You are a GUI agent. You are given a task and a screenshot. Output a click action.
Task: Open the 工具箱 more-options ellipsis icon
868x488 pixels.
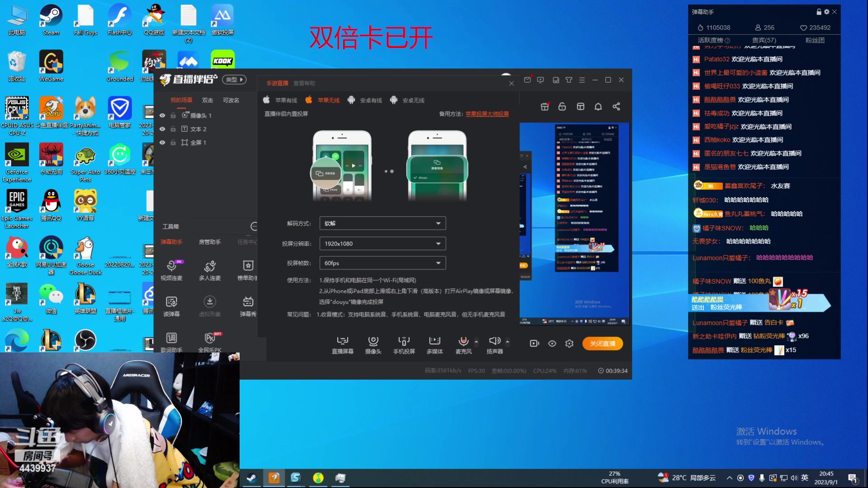pyautogui.click(x=254, y=226)
